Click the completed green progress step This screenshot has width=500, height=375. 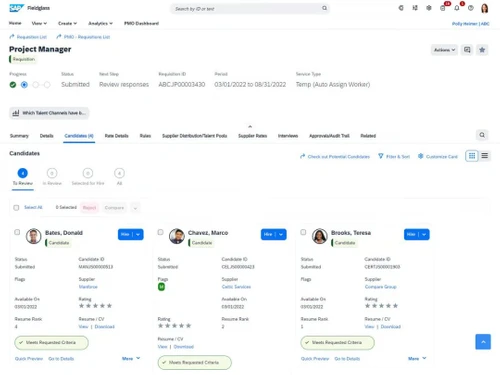pos(13,85)
